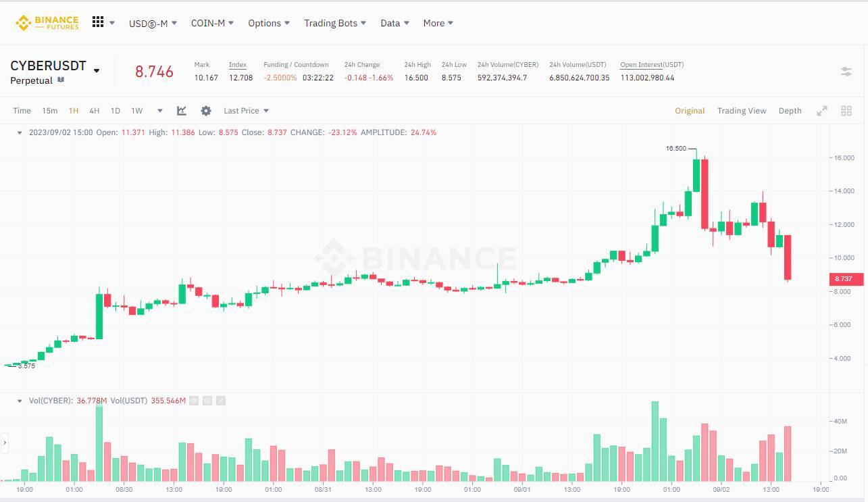
Task: Open volume indicator settings icon
Action: point(207,401)
